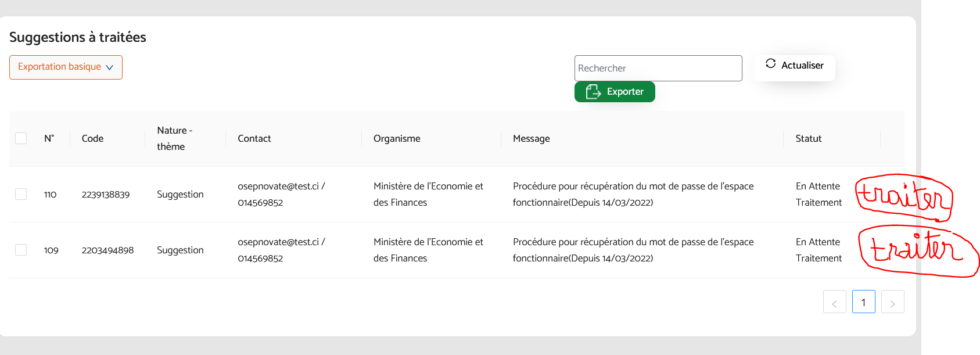Click the Code column header
Screen dimensions: 980x355
(x=93, y=139)
